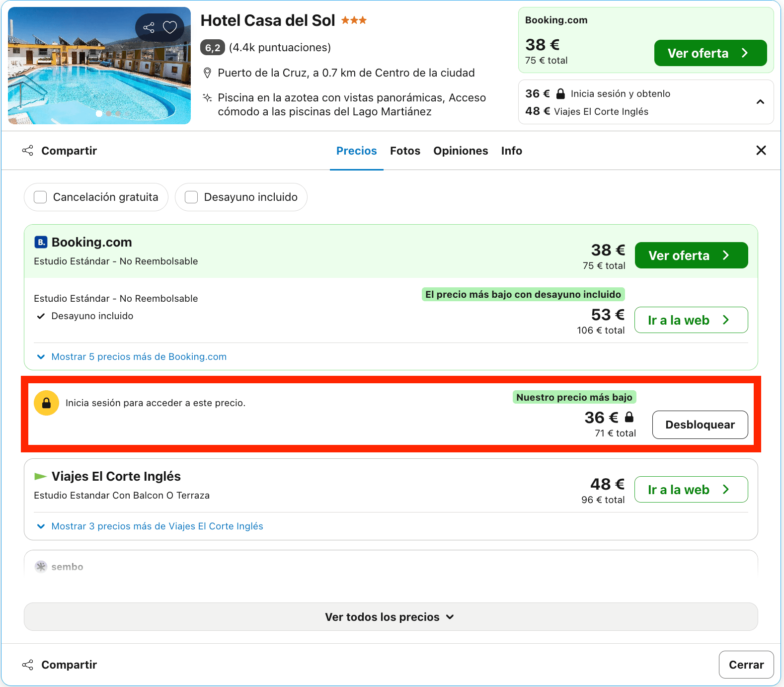Switch to the Precios tab
The width and height of the screenshot is (784, 687).
[x=356, y=151]
